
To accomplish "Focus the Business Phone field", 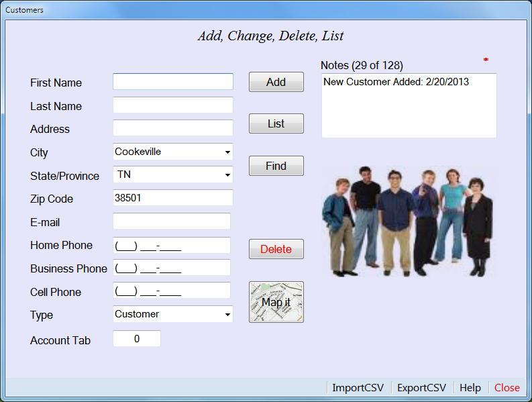I will 172,268.
